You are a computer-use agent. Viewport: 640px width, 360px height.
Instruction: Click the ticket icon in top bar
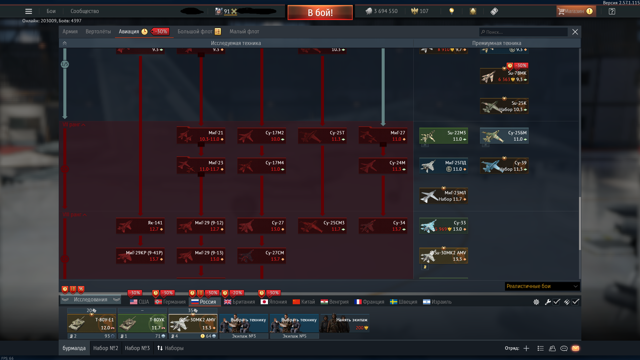click(494, 11)
